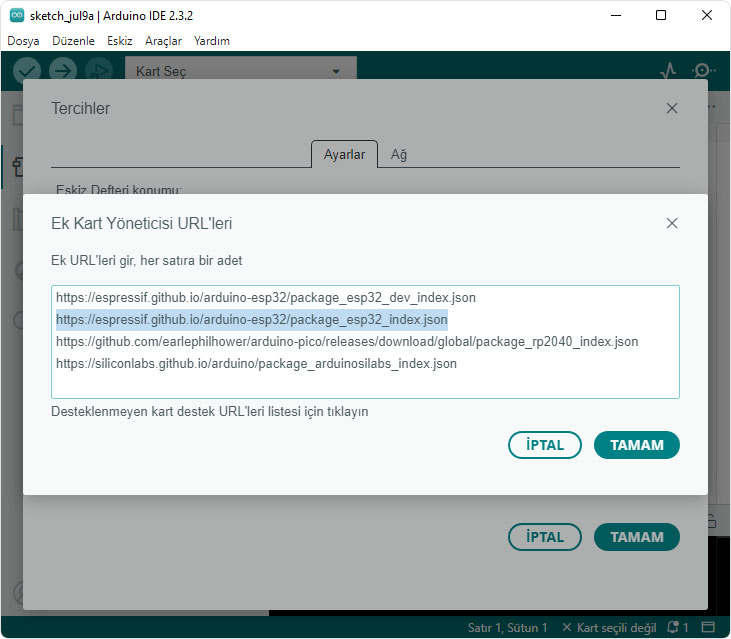Maximize the Arduino IDE window
This screenshot has height=639, width=731.
point(661,15)
